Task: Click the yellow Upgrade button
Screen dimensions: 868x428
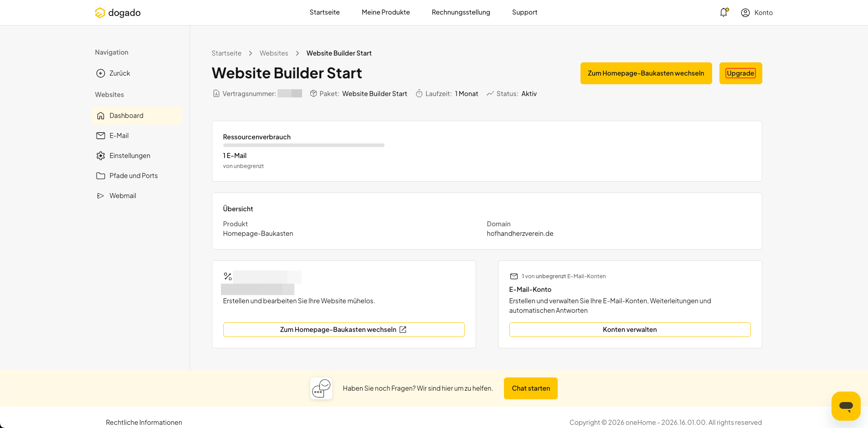Action: click(740, 73)
